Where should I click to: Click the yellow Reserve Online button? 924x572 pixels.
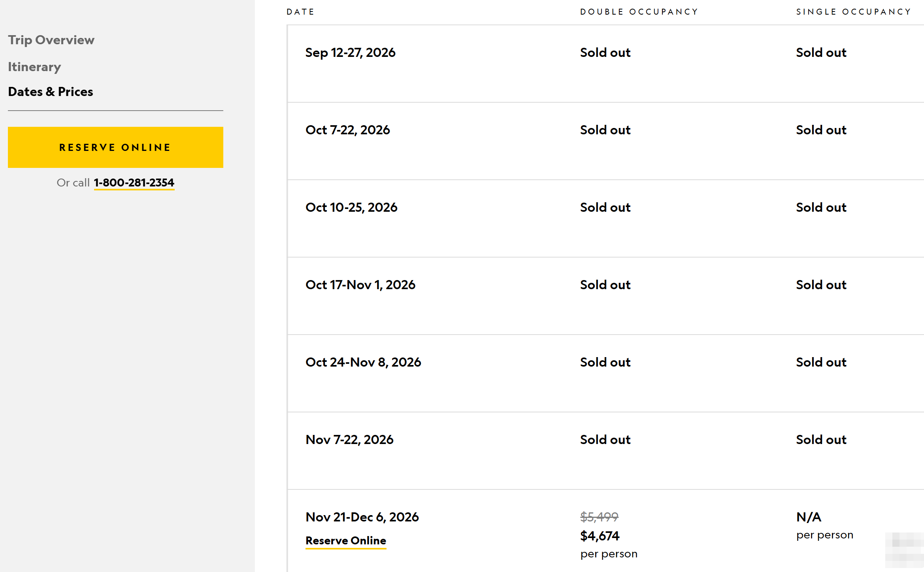pyautogui.click(x=115, y=147)
